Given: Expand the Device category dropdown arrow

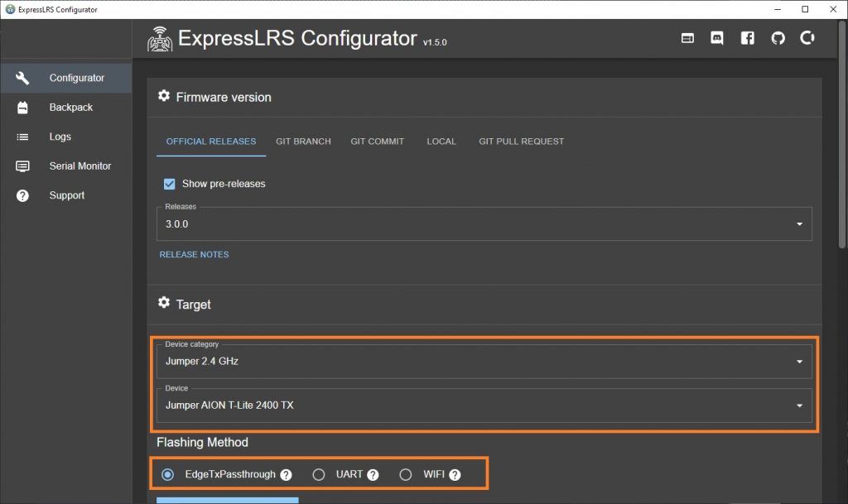Looking at the screenshot, I should tap(799, 362).
